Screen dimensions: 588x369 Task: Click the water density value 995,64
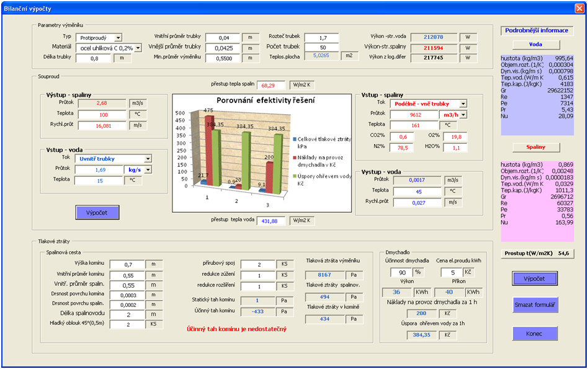click(564, 58)
